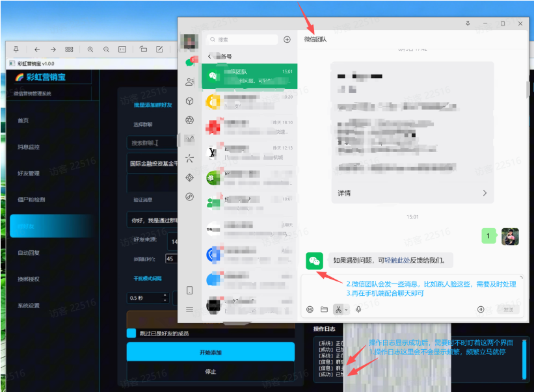The width and height of the screenshot is (534, 392).
Task: Click the WeChat phone icon in sidebar
Action: (x=190, y=290)
